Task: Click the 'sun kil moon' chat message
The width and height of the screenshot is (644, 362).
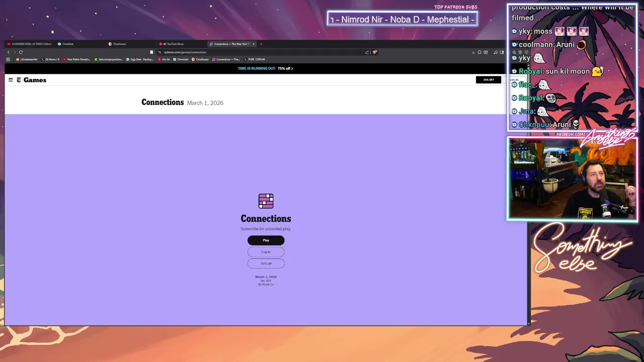Action: pyautogui.click(x=561, y=71)
